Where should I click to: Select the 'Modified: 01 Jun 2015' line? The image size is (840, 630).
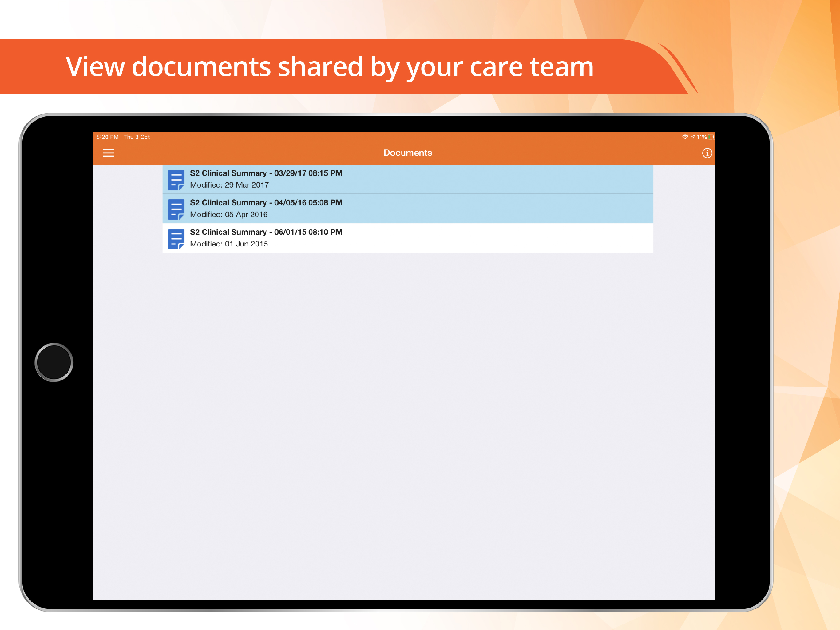tap(229, 244)
